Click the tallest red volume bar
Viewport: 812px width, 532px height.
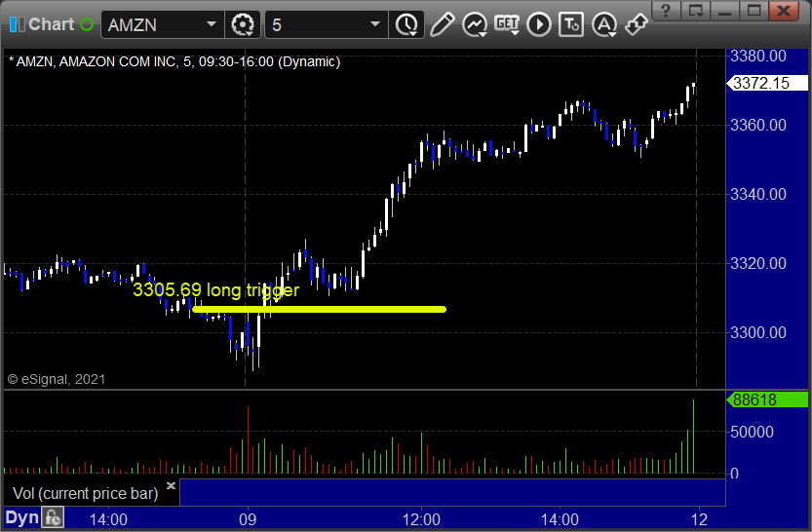click(248, 439)
